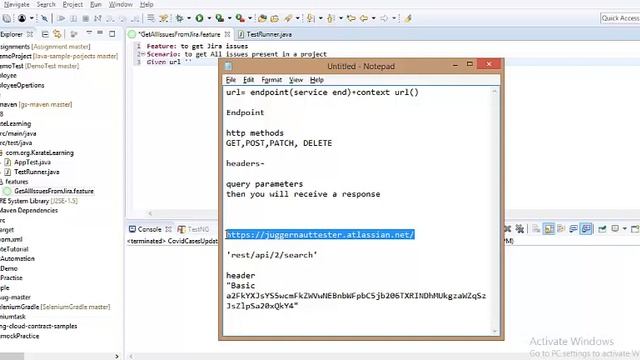Click the Back navigation arrow in toolbar
Screen dimensions: 640x360
364,18
